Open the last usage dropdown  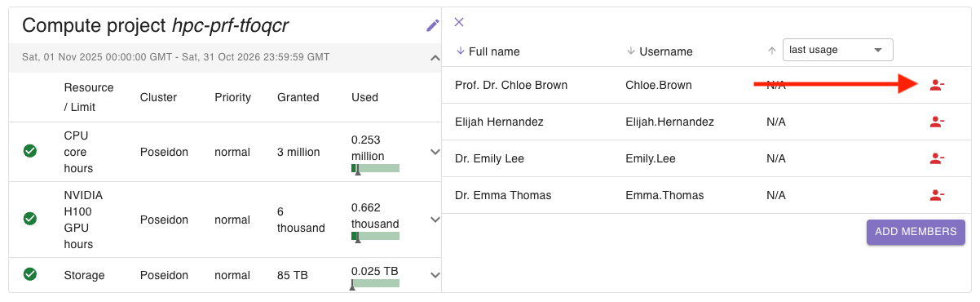837,50
